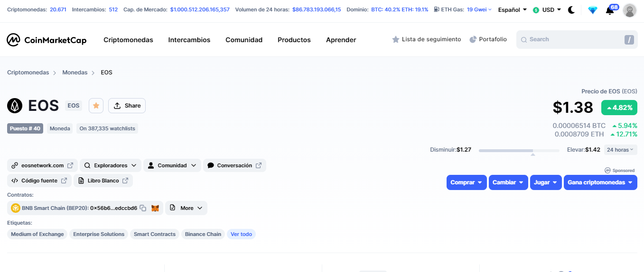The height and width of the screenshot is (272, 644).
Task: Open Conversación chat link
Action: (x=234, y=165)
